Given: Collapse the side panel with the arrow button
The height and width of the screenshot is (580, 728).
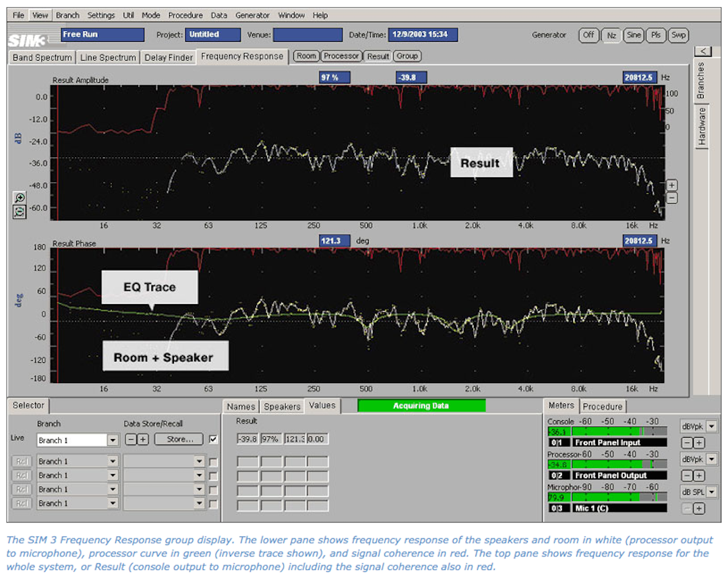Looking at the screenshot, I should [702, 51].
